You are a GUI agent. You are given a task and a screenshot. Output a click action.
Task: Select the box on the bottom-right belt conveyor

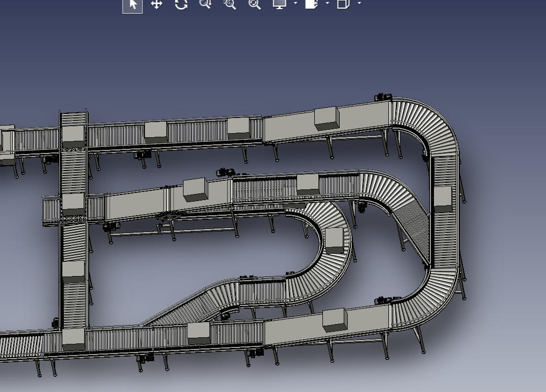pyautogui.click(x=335, y=320)
